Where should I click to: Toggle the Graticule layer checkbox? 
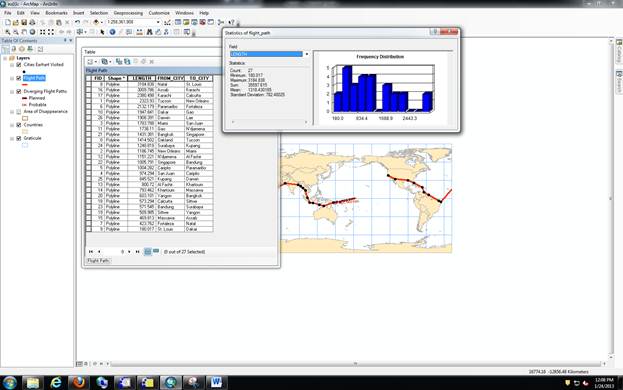pos(19,138)
